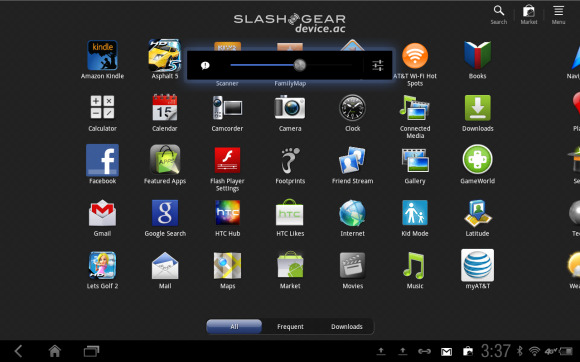This screenshot has width=580, height=362.
Task: Open Market from top bar
Action: 529,15
